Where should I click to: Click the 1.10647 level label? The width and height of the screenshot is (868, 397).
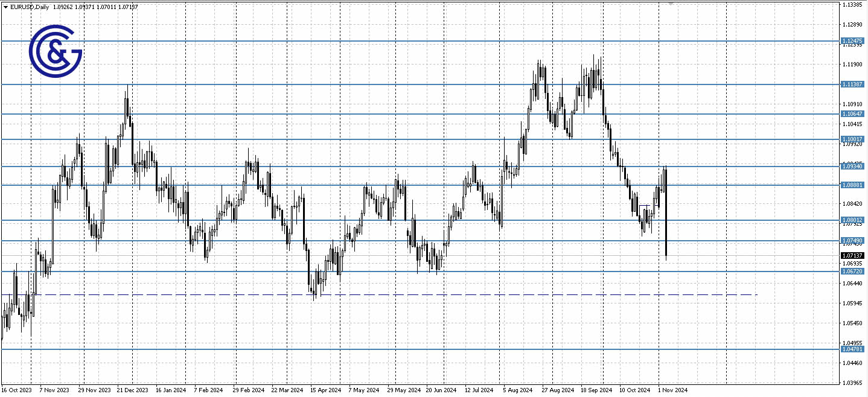click(852, 113)
